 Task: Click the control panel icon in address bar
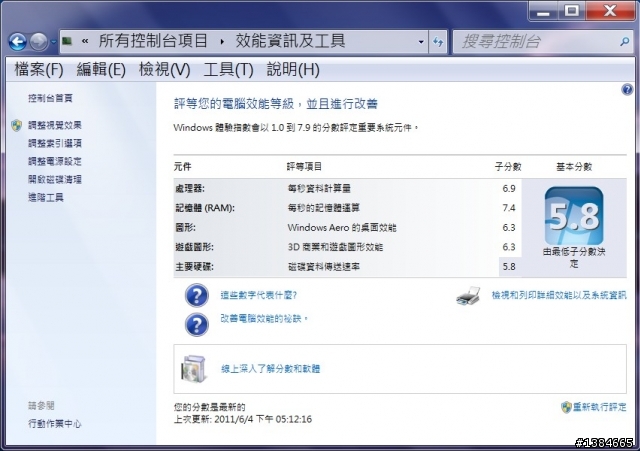pyautogui.click(x=67, y=41)
